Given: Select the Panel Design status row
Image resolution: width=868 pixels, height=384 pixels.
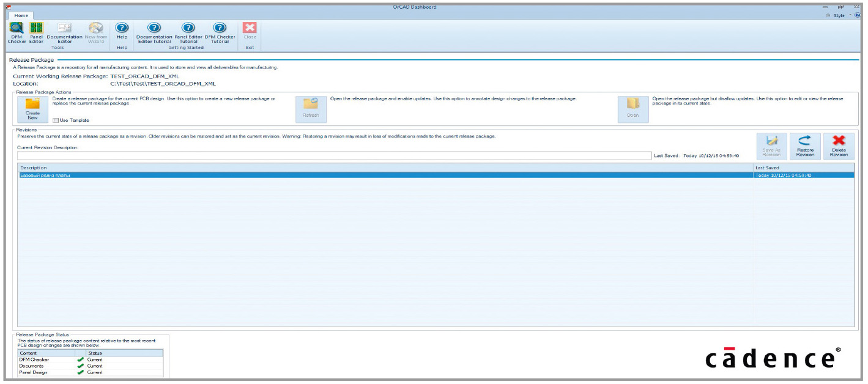Looking at the screenshot, I should 90,372.
